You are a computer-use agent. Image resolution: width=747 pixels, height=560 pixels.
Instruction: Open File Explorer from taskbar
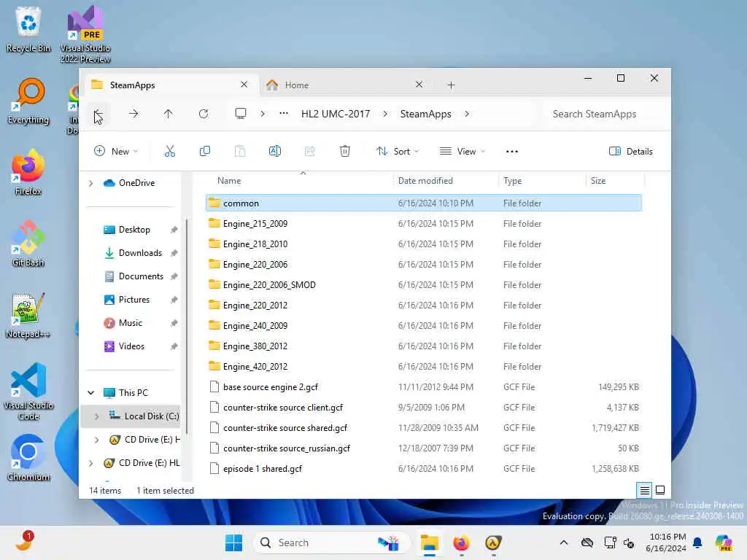point(429,542)
